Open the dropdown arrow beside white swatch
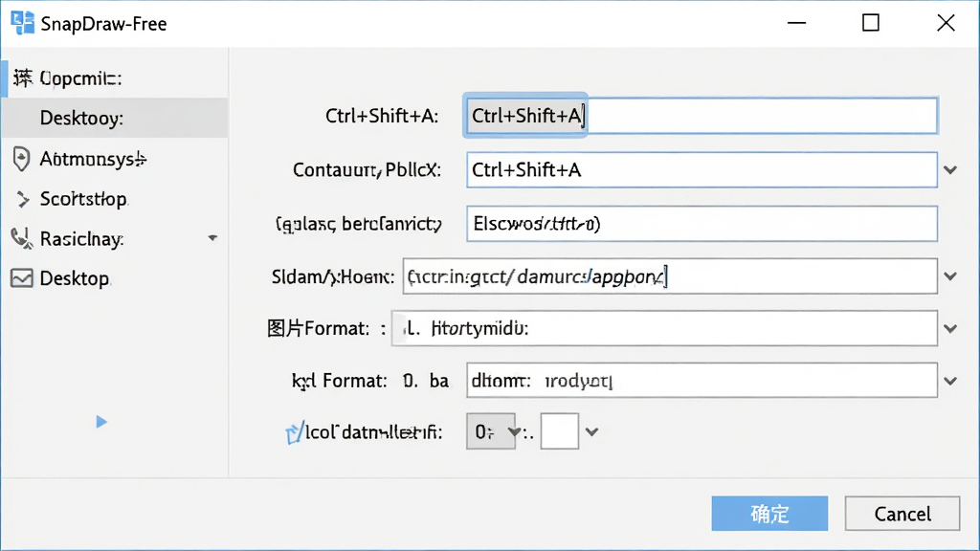The width and height of the screenshot is (980, 551). pyautogui.click(x=591, y=431)
